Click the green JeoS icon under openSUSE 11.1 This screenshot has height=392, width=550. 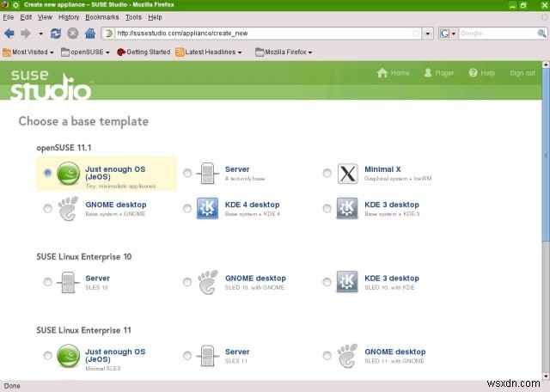[x=69, y=174]
